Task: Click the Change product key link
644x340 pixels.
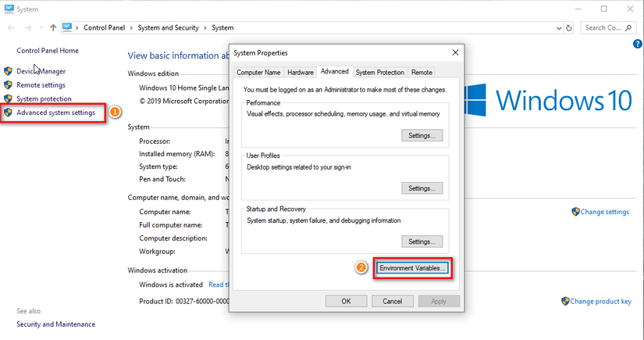Action: coord(600,302)
